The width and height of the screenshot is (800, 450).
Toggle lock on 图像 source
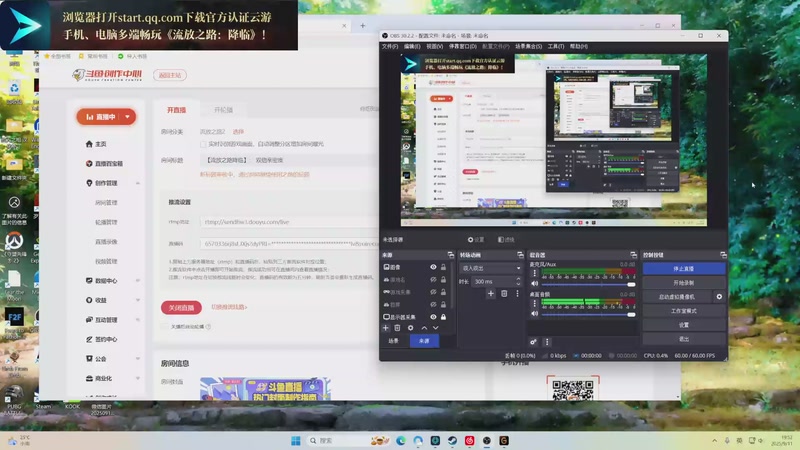pyautogui.click(x=443, y=267)
